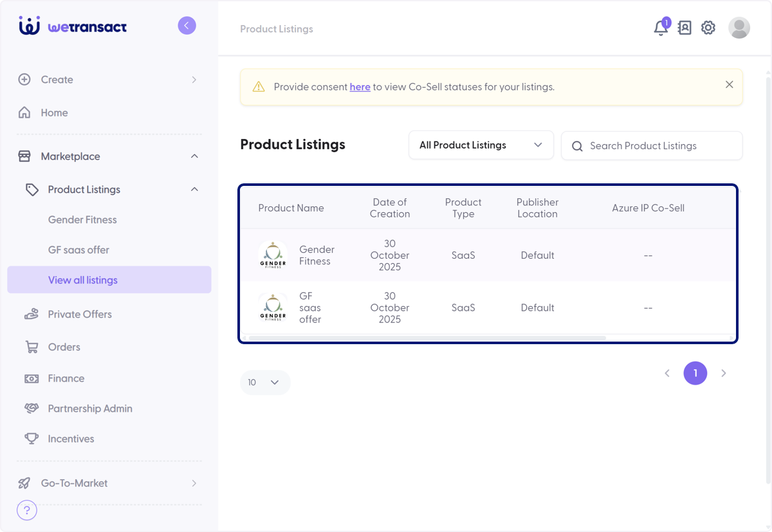The width and height of the screenshot is (772, 532).
Task: Click the Home house icon
Action: 24,113
